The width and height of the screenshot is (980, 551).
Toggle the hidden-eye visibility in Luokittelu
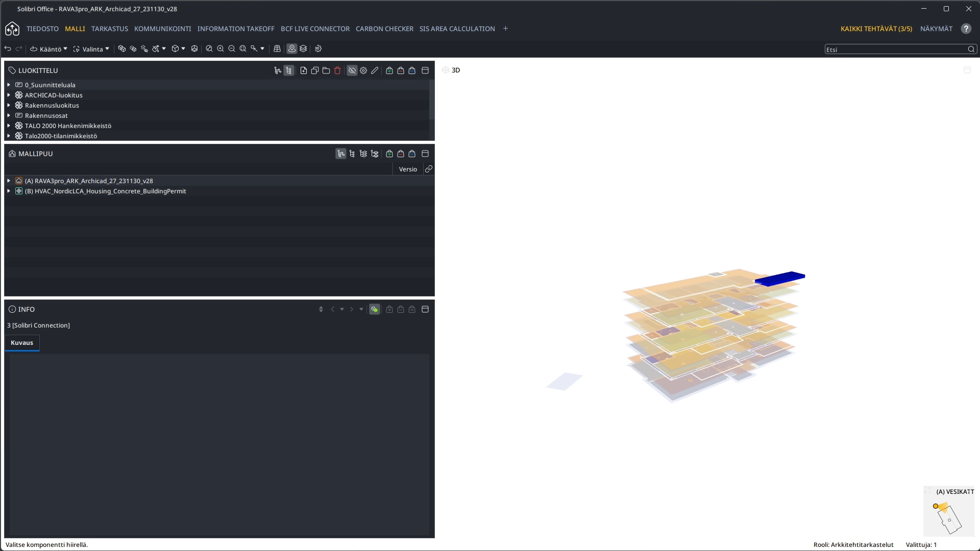pyautogui.click(x=352, y=71)
